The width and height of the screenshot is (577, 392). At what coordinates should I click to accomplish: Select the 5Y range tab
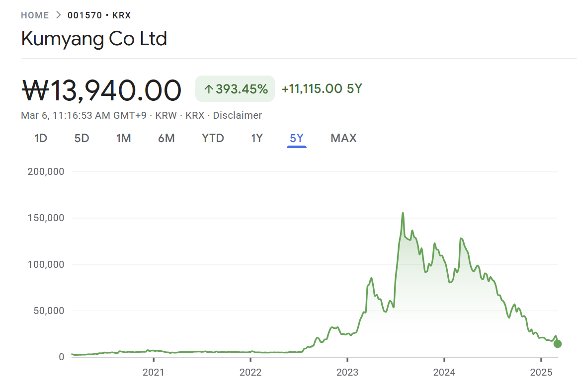(297, 138)
